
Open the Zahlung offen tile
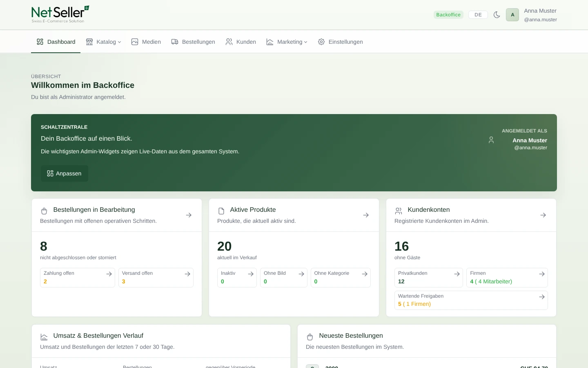[78, 278]
